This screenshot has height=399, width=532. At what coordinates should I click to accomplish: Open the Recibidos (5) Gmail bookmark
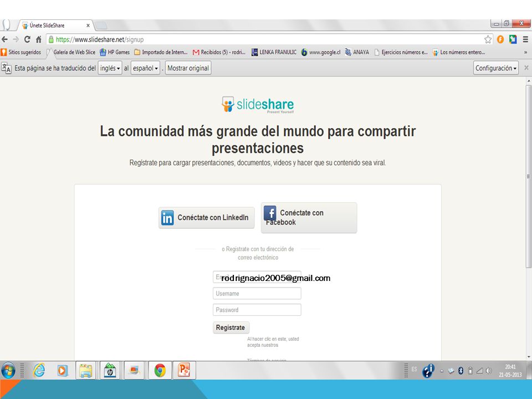[219, 52]
